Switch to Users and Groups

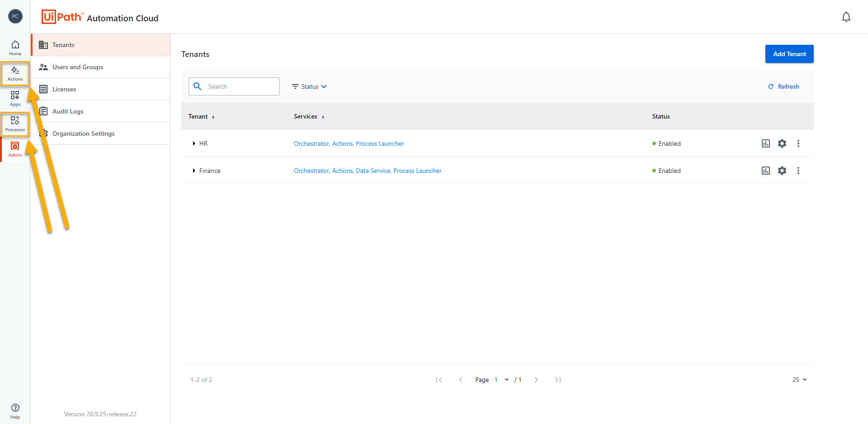(77, 67)
